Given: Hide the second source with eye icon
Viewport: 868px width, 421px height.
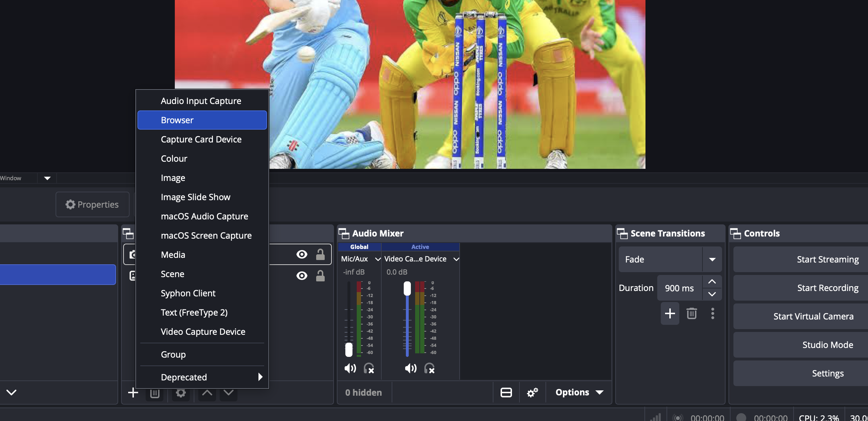Looking at the screenshot, I should 302,276.
